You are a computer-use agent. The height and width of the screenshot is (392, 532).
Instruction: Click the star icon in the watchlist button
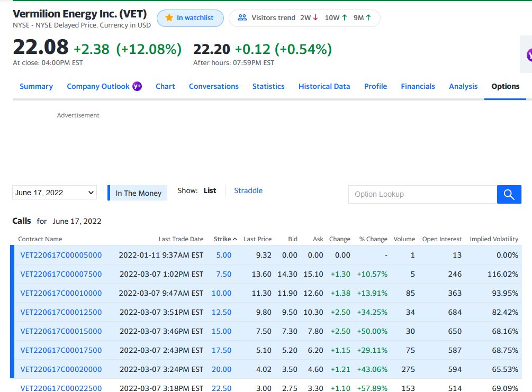tap(169, 17)
